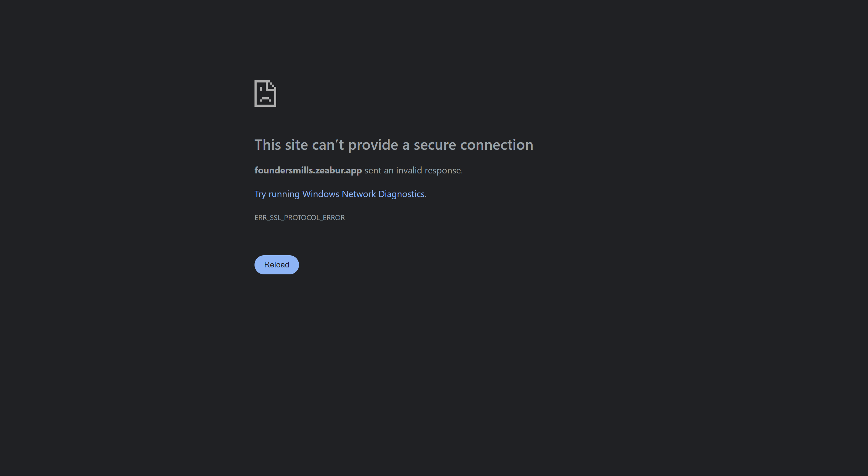The image size is (868, 476).
Task: Click the word 'Diagnostics' in the link
Action: (401, 194)
